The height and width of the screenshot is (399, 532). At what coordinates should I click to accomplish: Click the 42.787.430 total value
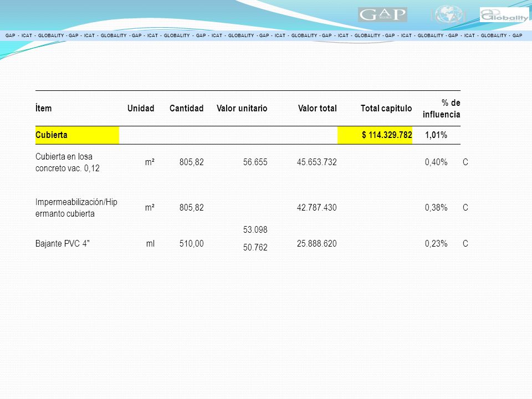pyautogui.click(x=316, y=208)
